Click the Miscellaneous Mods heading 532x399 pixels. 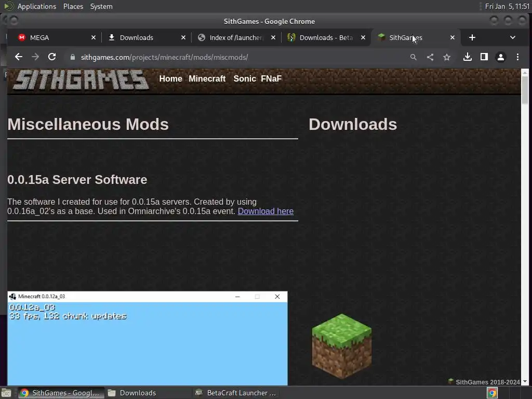[x=88, y=124]
